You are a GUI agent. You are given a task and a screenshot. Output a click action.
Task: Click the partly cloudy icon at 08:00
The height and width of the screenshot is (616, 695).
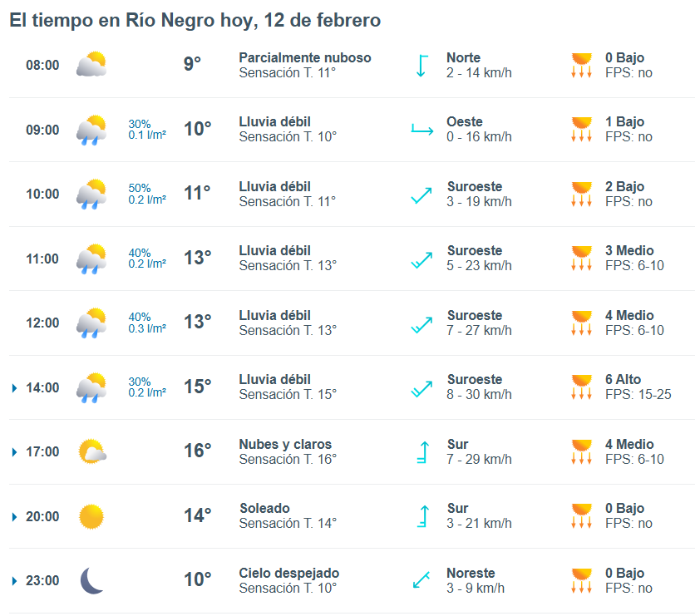[91, 65]
